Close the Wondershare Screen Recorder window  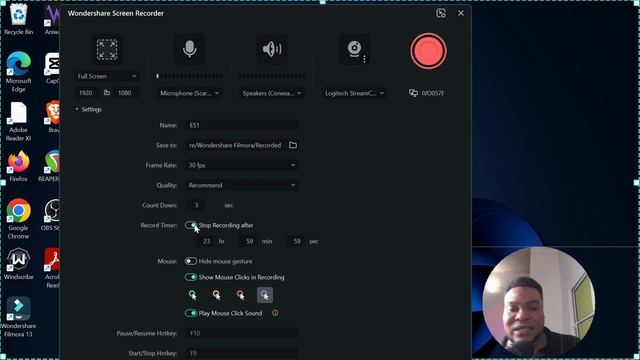click(x=461, y=13)
